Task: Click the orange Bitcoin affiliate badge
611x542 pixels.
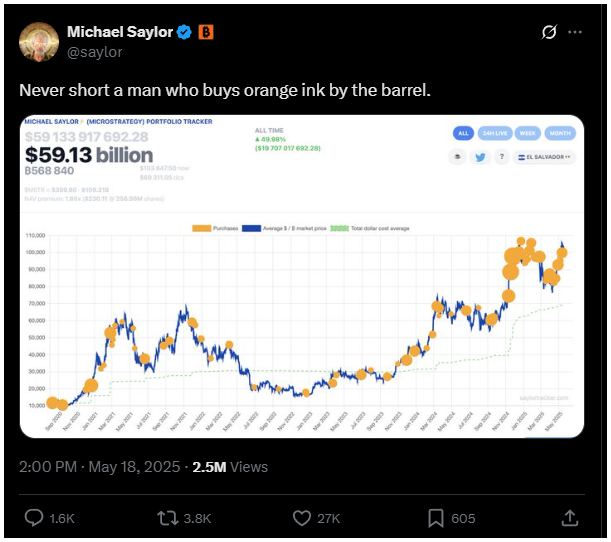Action: point(206,32)
